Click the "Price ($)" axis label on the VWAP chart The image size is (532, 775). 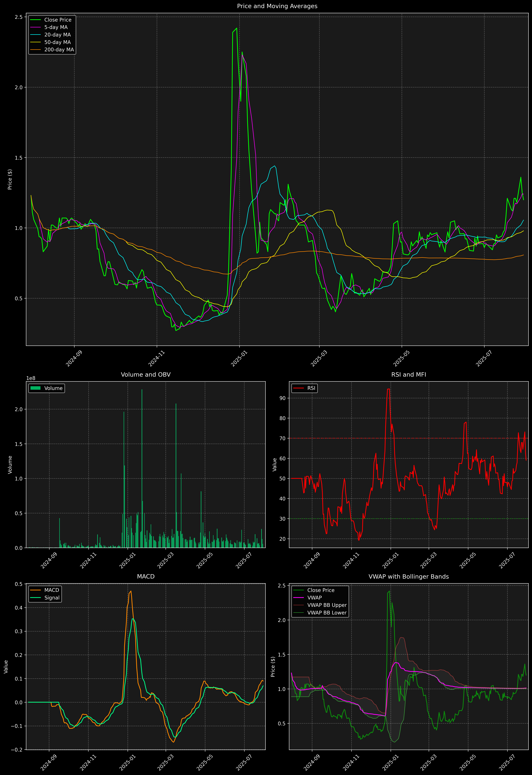[273, 667]
